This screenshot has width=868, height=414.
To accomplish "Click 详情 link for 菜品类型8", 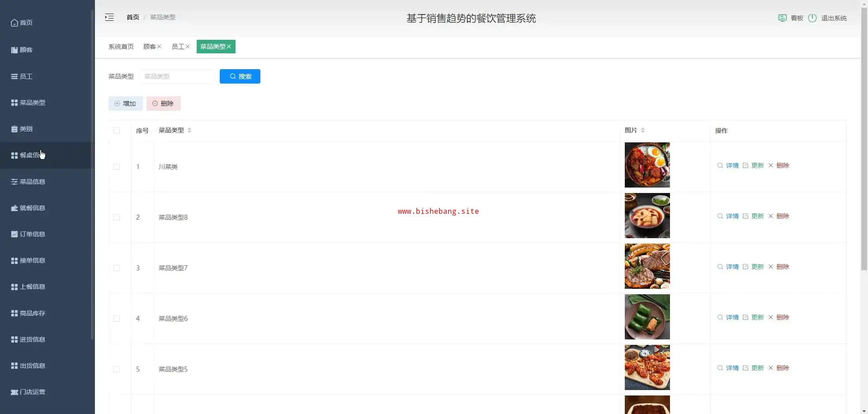I will coord(732,216).
